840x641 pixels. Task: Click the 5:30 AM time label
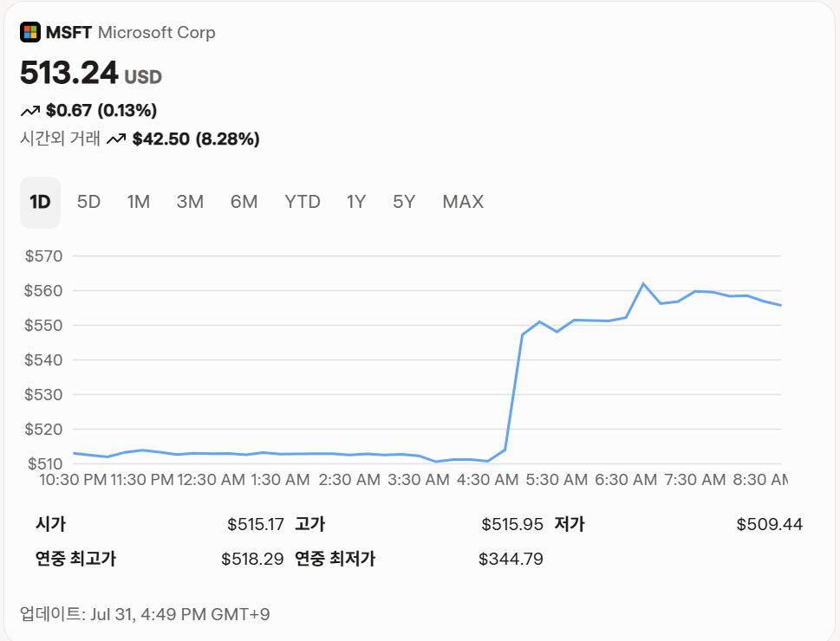pos(557,479)
